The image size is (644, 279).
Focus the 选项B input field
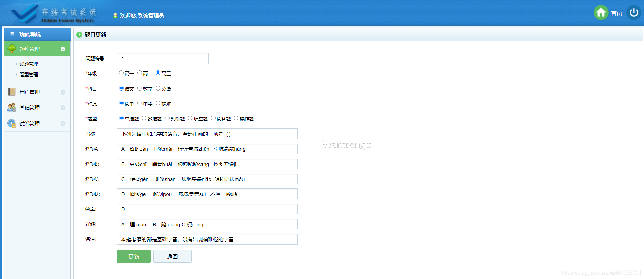pos(207,164)
